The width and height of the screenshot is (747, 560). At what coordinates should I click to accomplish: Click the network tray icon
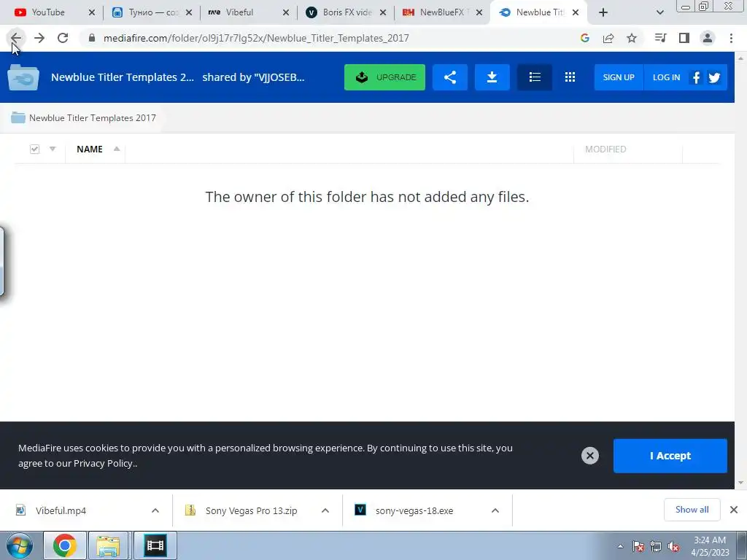tap(656, 547)
